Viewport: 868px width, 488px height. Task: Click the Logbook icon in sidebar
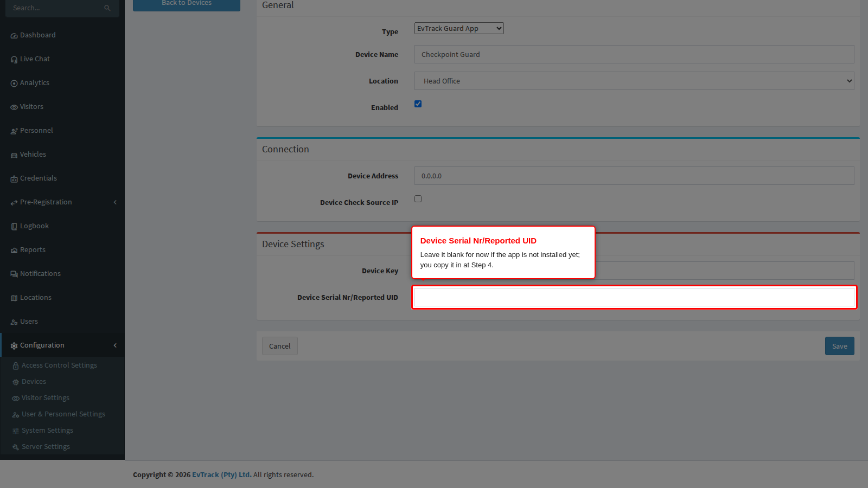(x=14, y=227)
